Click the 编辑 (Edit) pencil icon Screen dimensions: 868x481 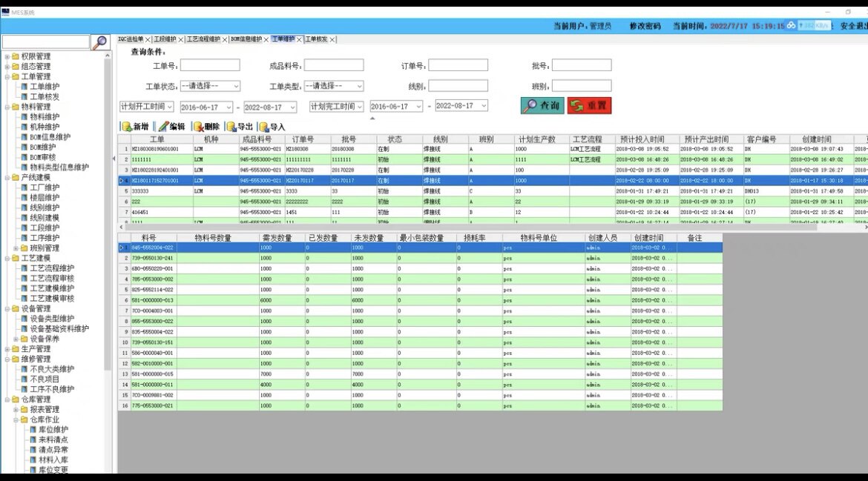click(163, 127)
